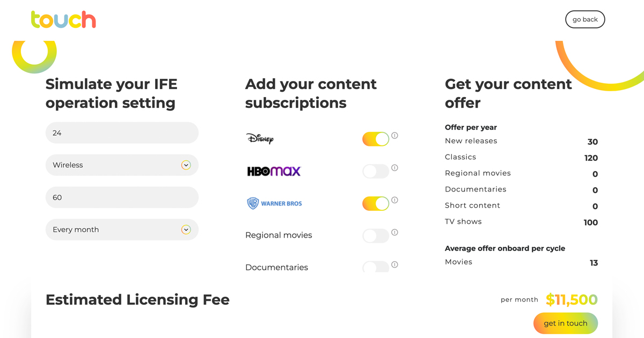
Task: Open the info tooltip next to Disney
Action: (394, 136)
